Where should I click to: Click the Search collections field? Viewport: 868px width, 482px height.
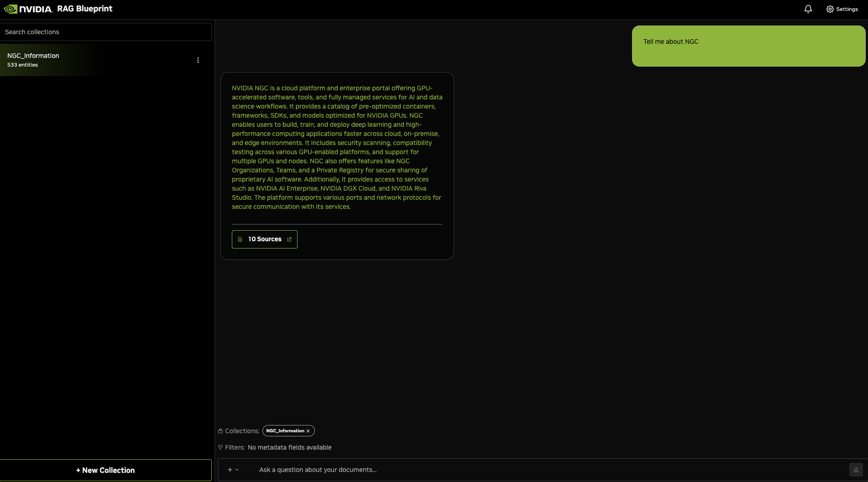105,32
